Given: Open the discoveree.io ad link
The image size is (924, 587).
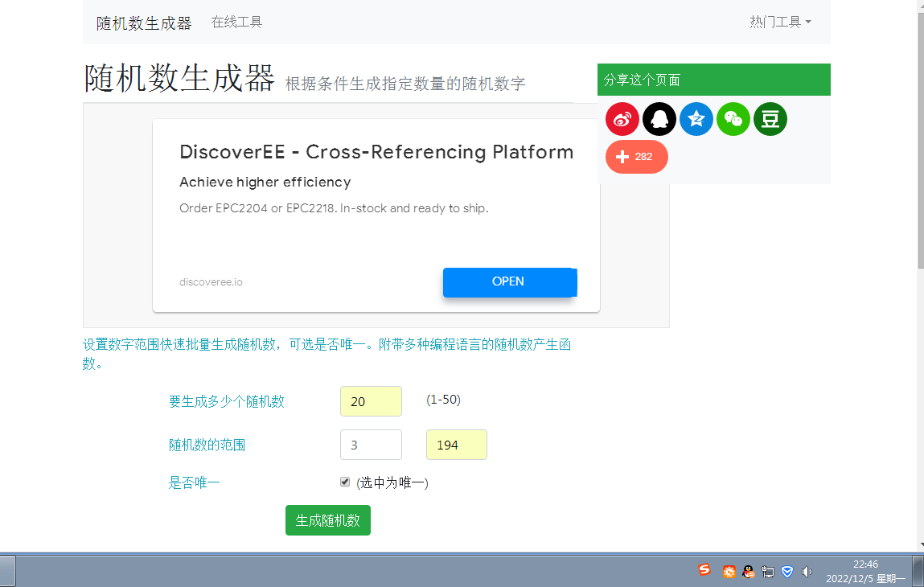Looking at the screenshot, I should [x=211, y=281].
